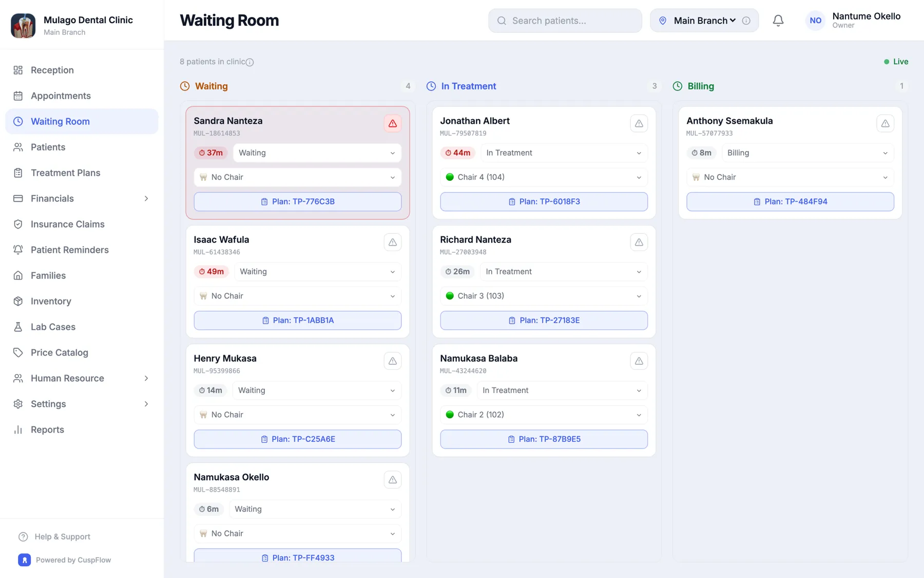Toggle the alert flag on Sandra Nanteza's card
This screenshot has width=924, height=578.
(x=392, y=123)
